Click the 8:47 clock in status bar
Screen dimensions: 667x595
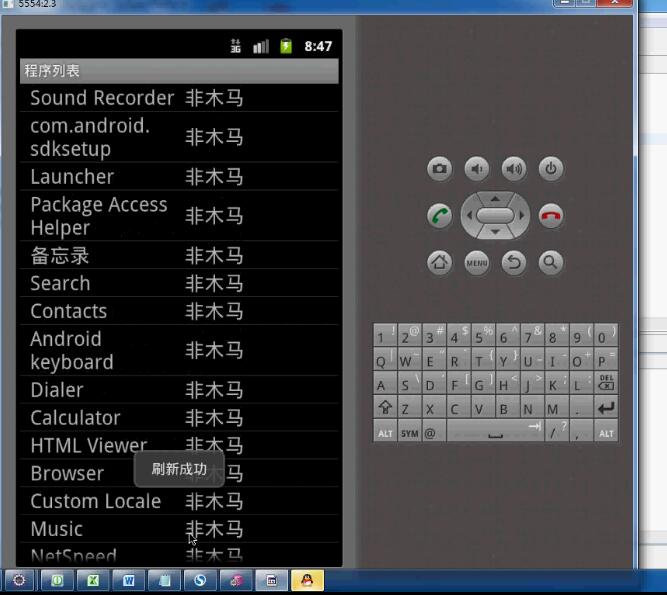point(318,46)
